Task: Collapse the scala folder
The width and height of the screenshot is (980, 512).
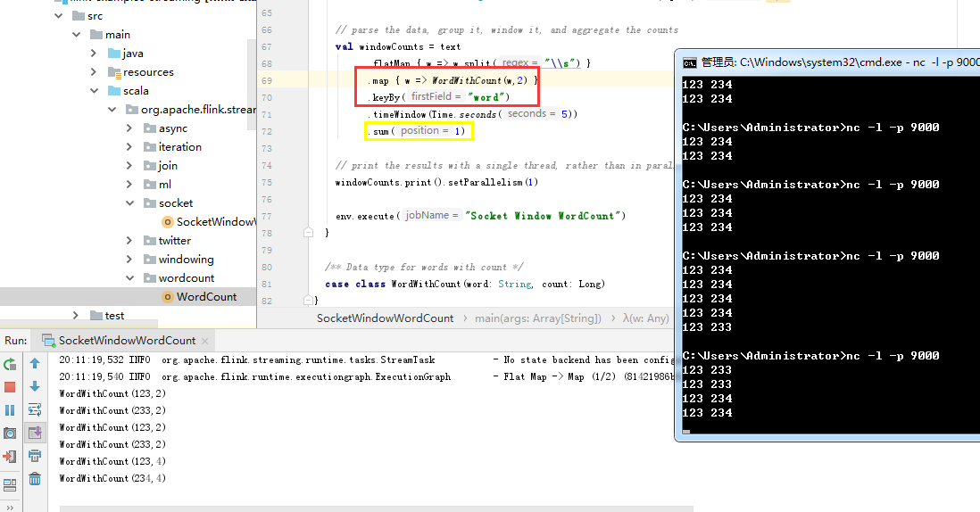Action: [95, 91]
